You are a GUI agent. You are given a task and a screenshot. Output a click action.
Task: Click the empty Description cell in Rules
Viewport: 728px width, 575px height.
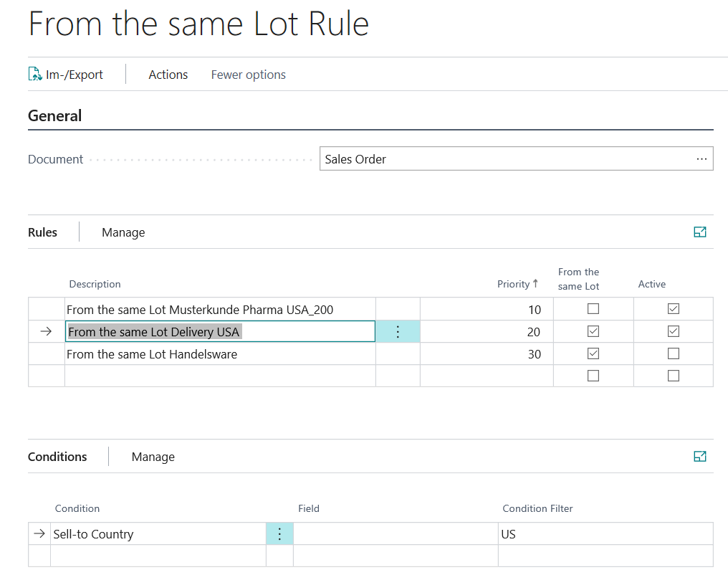(220, 376)
